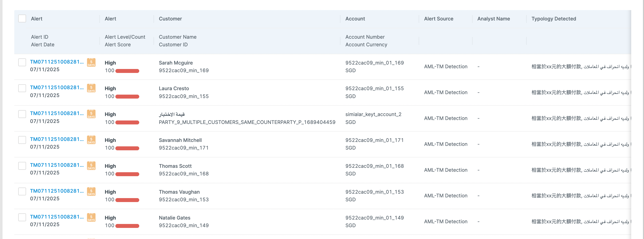644x239 pixels.
Task: Click the Alert ID sub-header text
Action: pyautogui.click(x=40, y=37)
